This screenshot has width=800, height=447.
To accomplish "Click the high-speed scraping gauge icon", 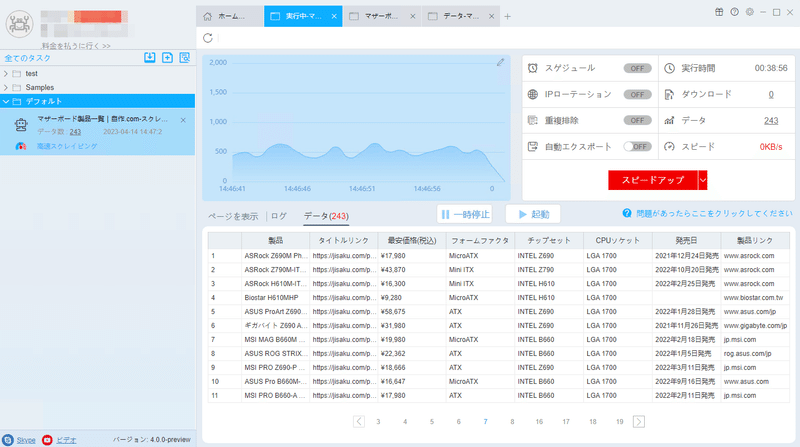I will coord(21,146).
